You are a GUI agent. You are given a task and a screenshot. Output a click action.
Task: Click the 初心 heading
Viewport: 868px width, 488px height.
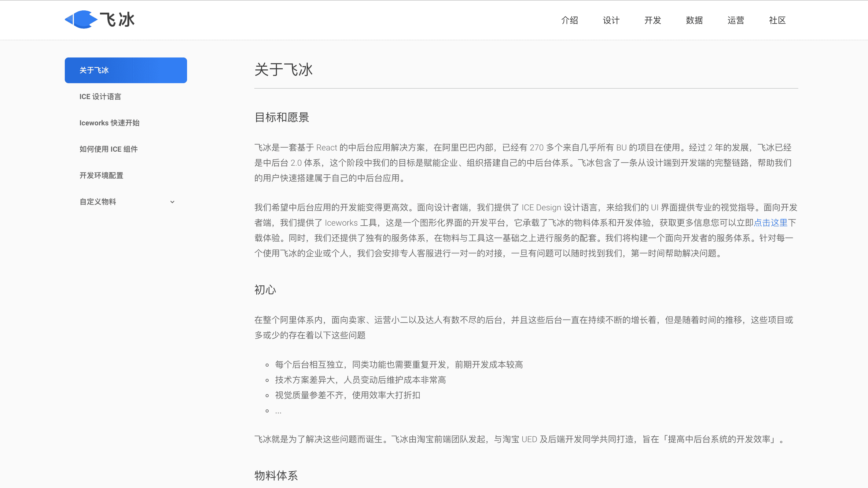265,290
